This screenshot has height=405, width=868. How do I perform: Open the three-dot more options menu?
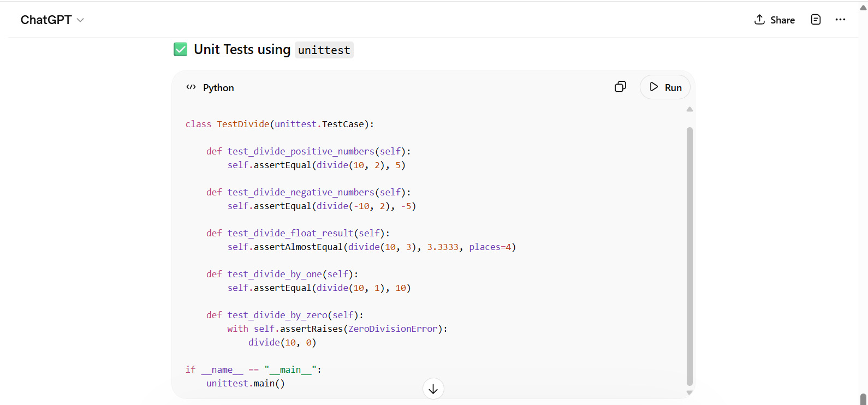pos(840,20)
